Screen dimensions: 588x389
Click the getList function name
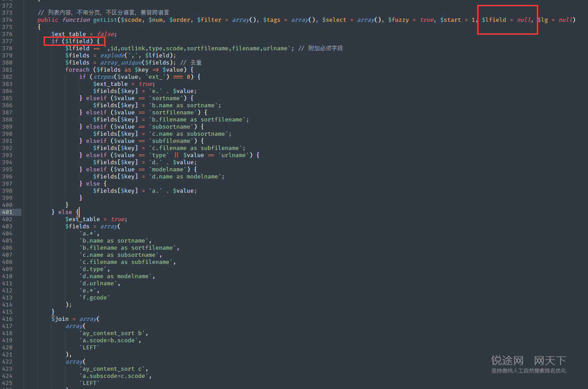[103, 20]
